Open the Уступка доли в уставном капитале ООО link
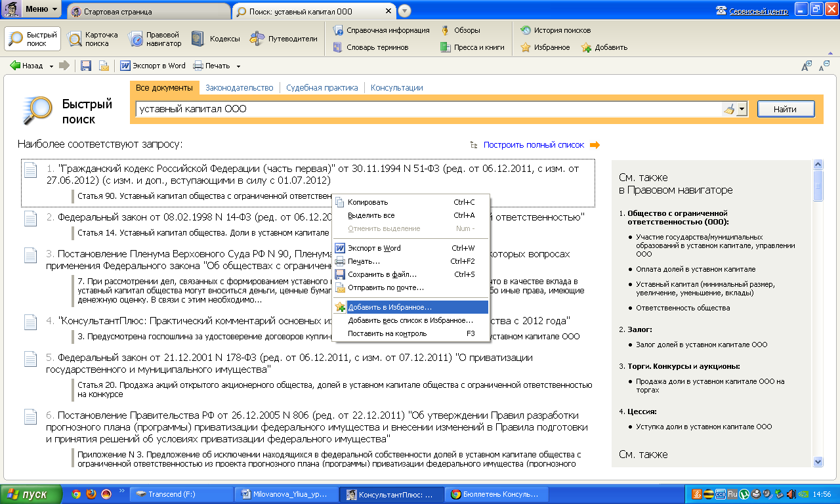Screen dimensions: 840x504 704,427
